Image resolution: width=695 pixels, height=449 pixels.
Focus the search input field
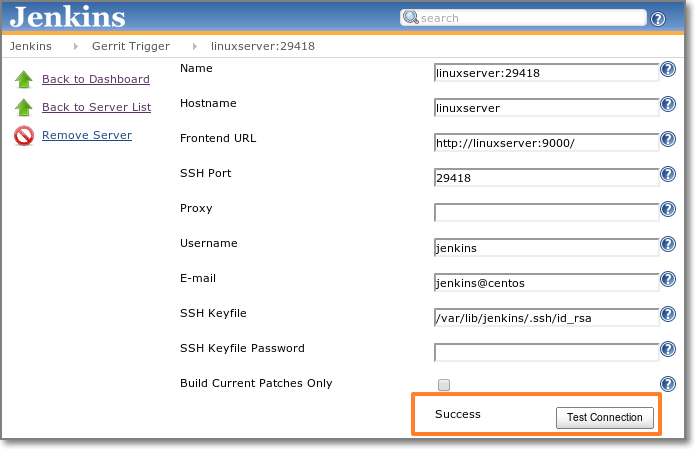[523, 18]
